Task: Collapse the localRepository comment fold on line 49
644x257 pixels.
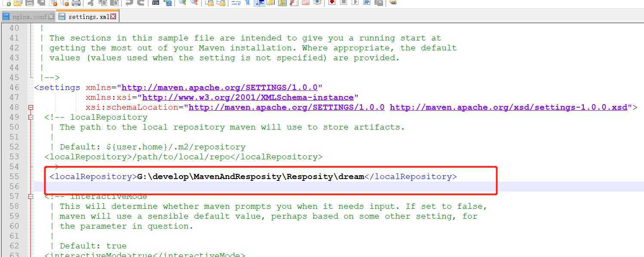Action: pos(31,117)
